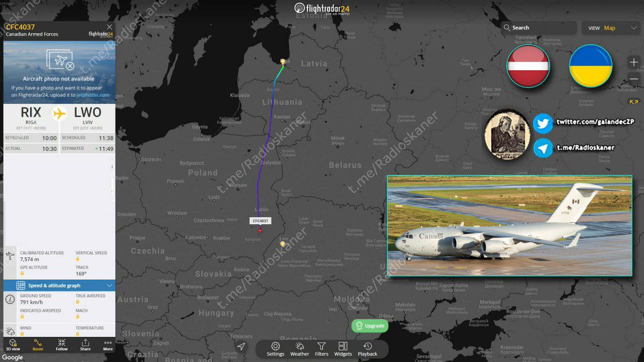Screen dimensions: 644x362
Task: Click the t.me/Radioskaner link text
Action: (x=585, y=147)
